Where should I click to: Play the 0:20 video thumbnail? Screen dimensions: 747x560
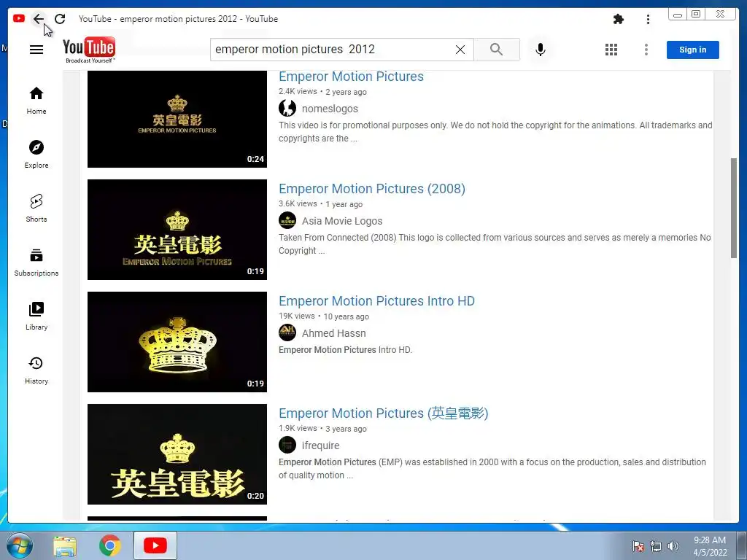click(177, 454)
